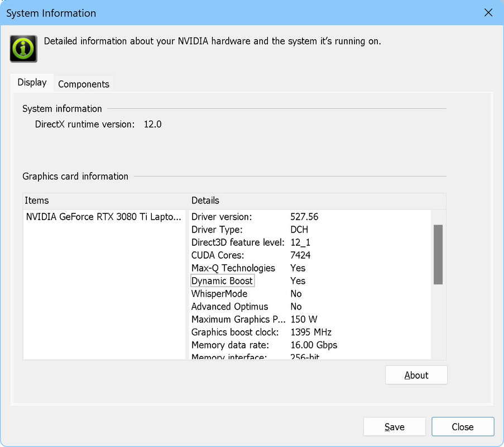Close the System Information dialog with X
The image size is (504, 447).
click(x=488, y=12)
